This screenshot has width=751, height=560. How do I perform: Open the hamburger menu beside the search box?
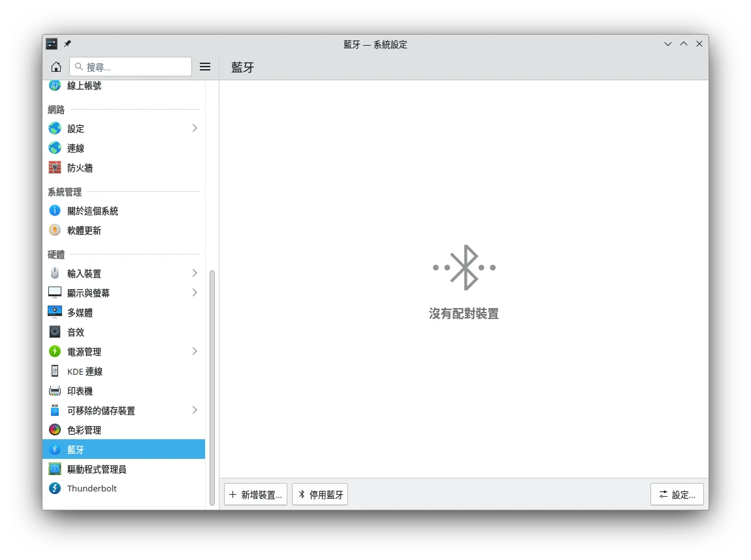click(205, 67)
